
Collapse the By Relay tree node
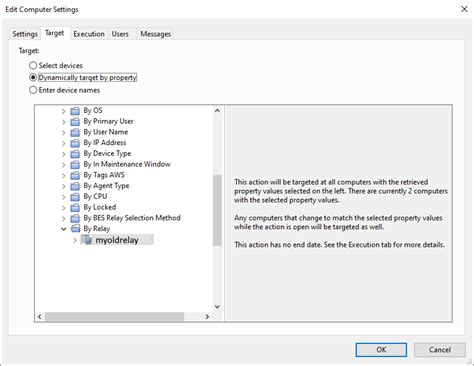63,229
